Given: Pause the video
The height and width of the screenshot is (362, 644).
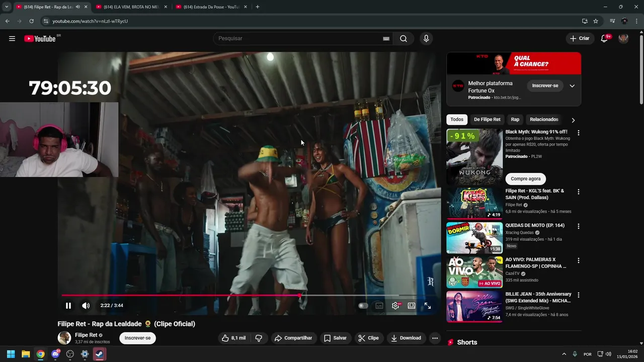Looking at the screenshot, I should click(68, 306).
